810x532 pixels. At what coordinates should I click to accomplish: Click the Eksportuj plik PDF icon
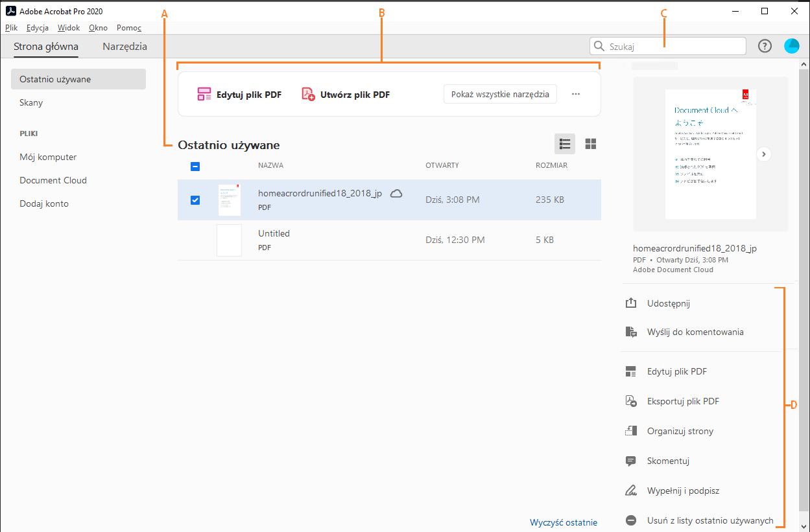631,401
